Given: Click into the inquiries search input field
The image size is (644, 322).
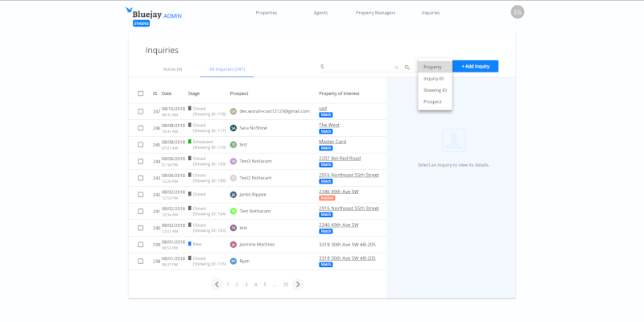Looking at the screenshot, I should (354, 68).
